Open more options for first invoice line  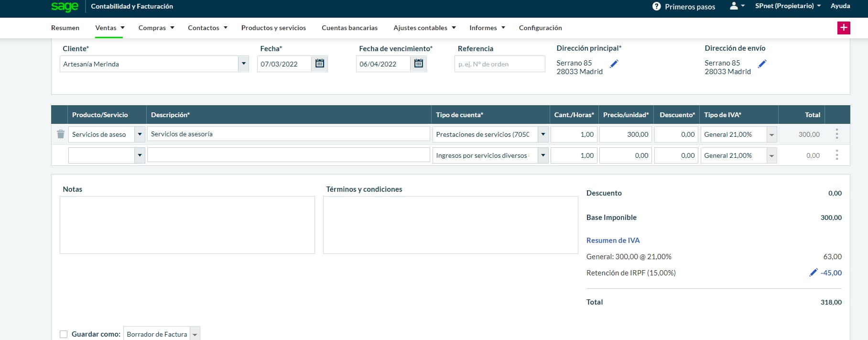(x=836, y=134)
